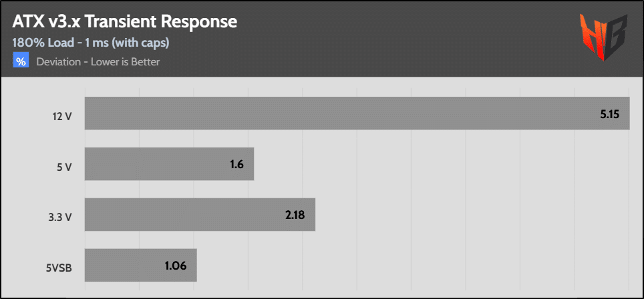The height and width of the screenshot is (299, 644).
Task: Click the gray 12 V bar
Action: tap(334, 113)
